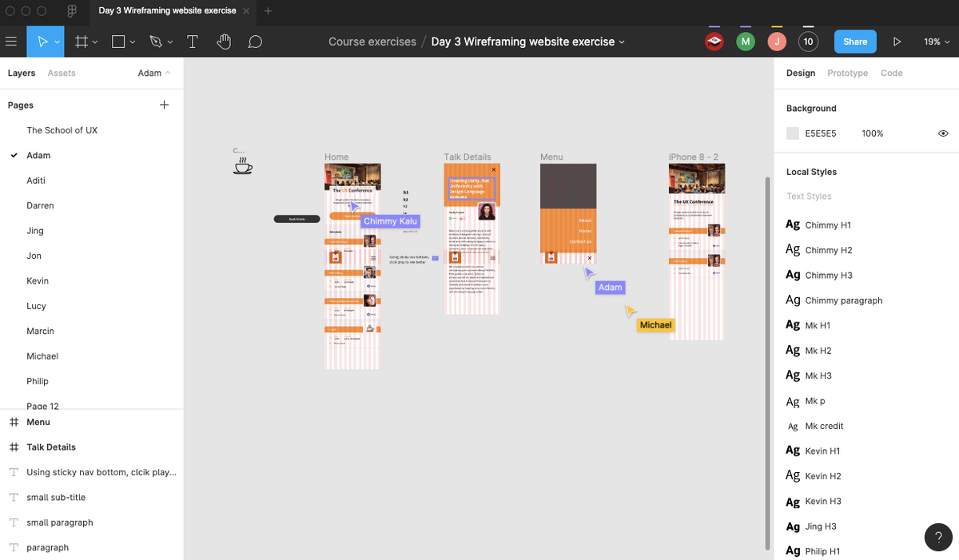
Task: Switch to the Prototype tab
Action: pyautogui.click(x=847, y=72)
